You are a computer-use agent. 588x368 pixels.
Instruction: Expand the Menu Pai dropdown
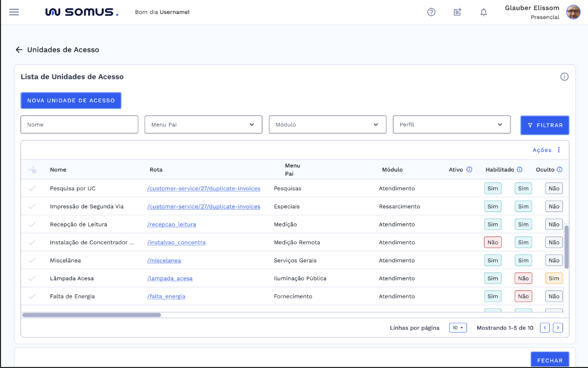click(x=203, y=125)
